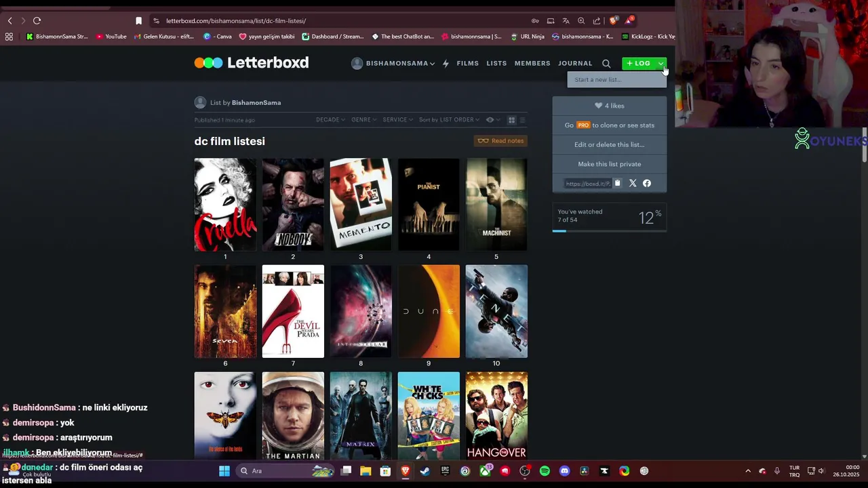
Task: Share the list on X
Action: tap(633, 183)
